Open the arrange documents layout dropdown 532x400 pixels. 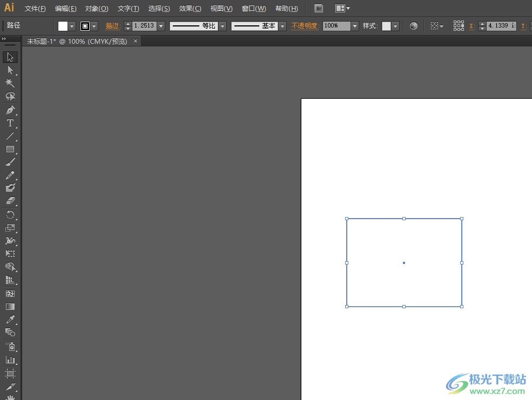click(x=342, y=9)
